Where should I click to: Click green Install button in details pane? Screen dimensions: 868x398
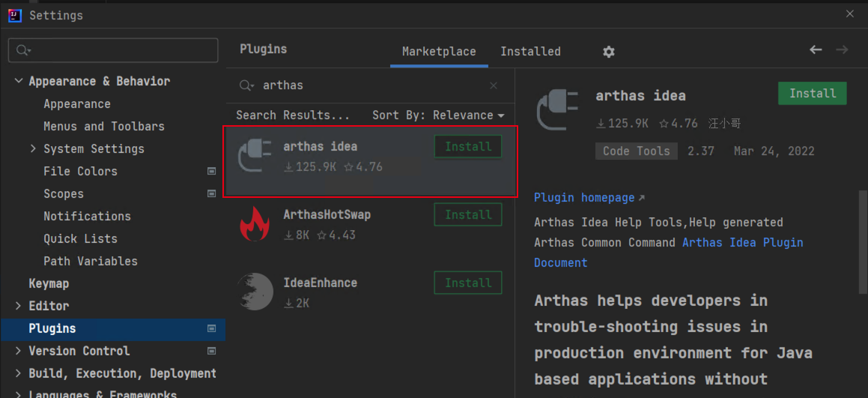point(813,93)
